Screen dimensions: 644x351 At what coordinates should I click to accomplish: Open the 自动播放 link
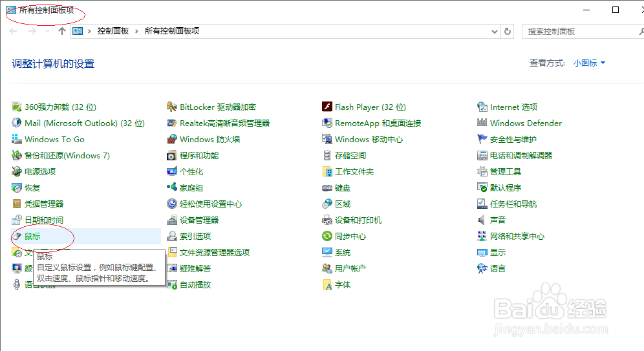(x=195, y=285)
